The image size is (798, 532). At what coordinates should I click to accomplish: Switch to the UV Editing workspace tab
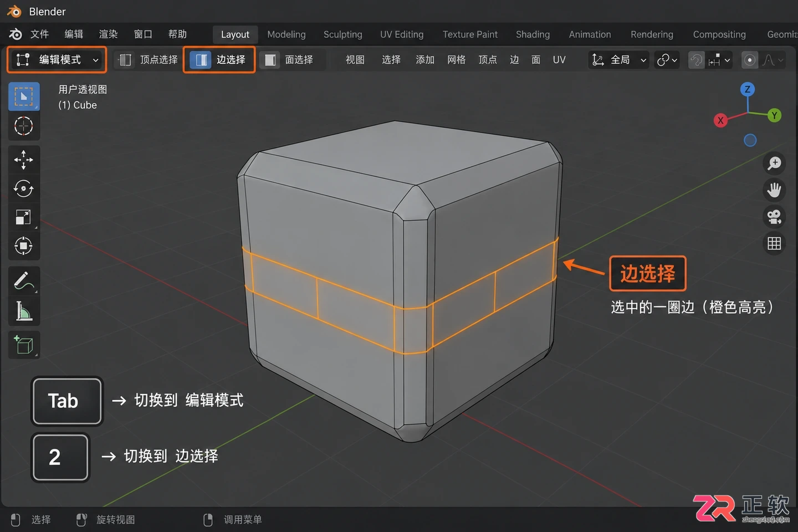point(402,34)
